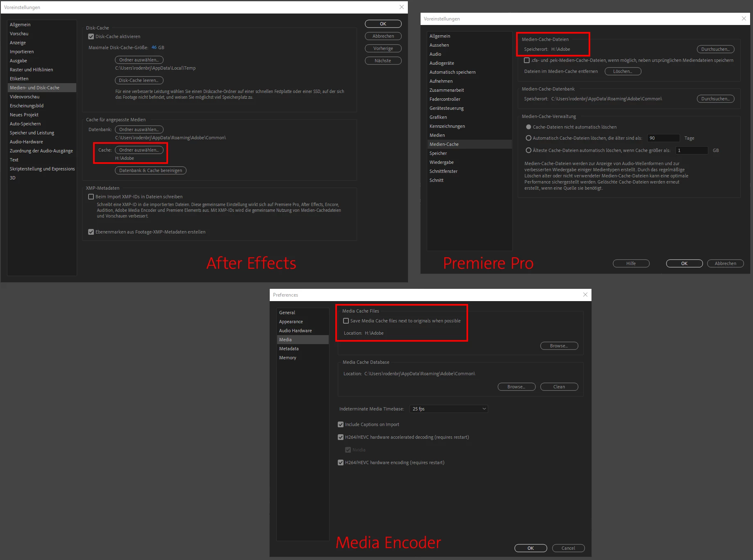Toggle H264/HEVC hardware accelerated decoding checkbox

(341, 437)
